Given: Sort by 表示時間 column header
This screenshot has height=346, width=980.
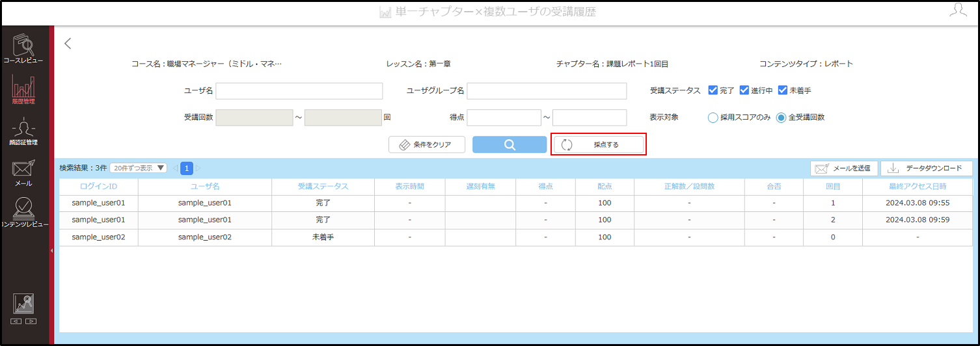Looking at the screenshot, I should click(x=410, y=187).
